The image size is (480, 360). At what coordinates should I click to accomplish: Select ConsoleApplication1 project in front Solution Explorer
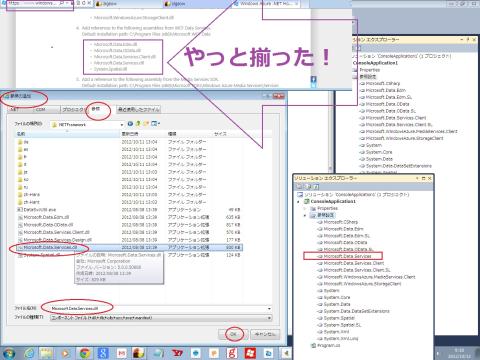click(333, 202)
